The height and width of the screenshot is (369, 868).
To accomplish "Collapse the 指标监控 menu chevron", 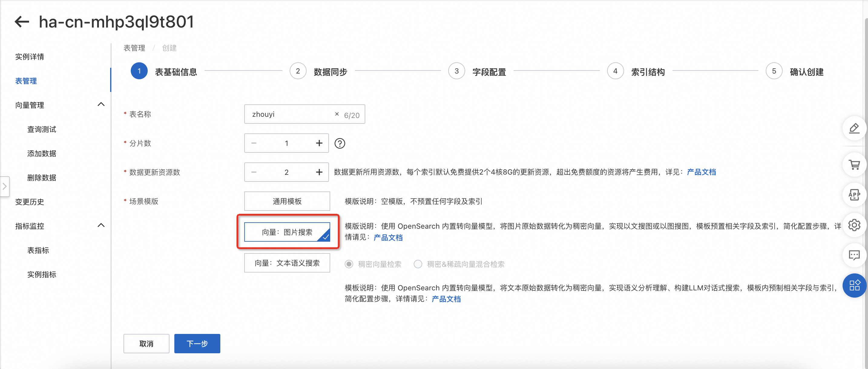I will click(101, 225).
